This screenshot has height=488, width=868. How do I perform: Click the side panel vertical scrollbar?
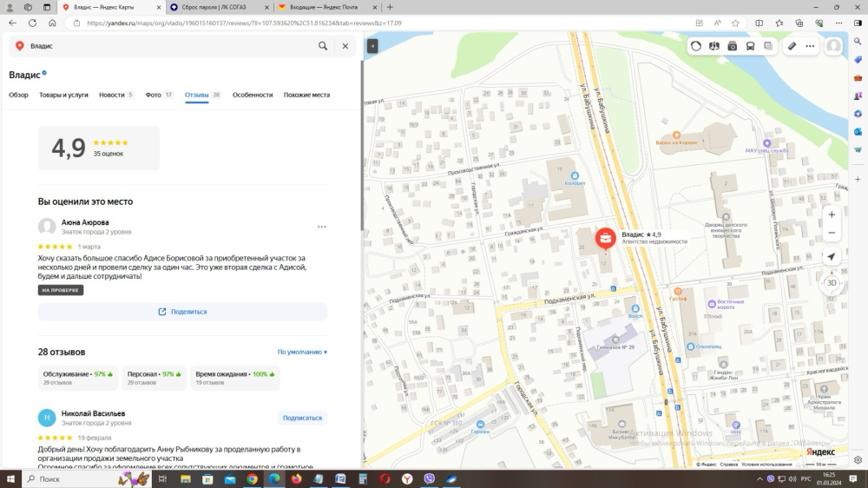pos(362,146)
